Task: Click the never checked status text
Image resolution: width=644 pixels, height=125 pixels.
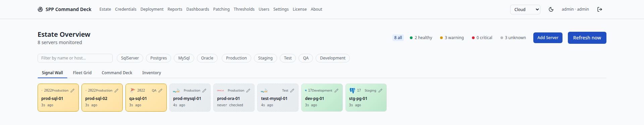Action: click(230, 105)
